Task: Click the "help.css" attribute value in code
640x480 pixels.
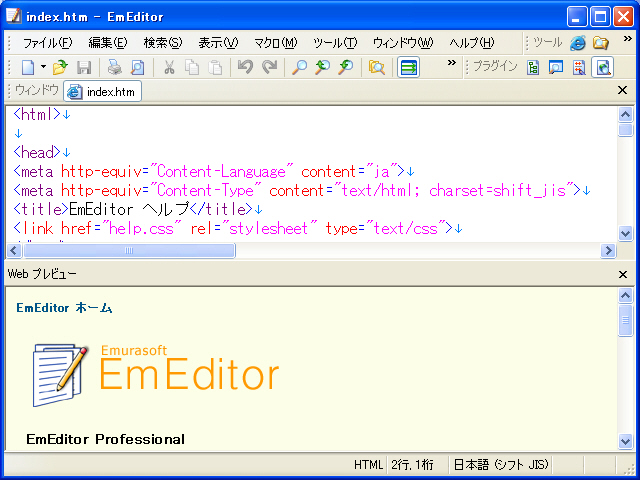Action: (x=141, y=228)
